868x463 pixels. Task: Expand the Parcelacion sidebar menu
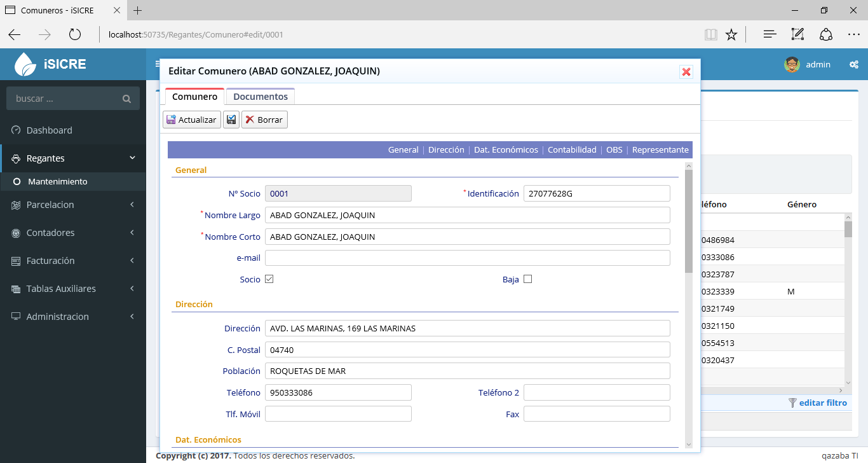73,205
